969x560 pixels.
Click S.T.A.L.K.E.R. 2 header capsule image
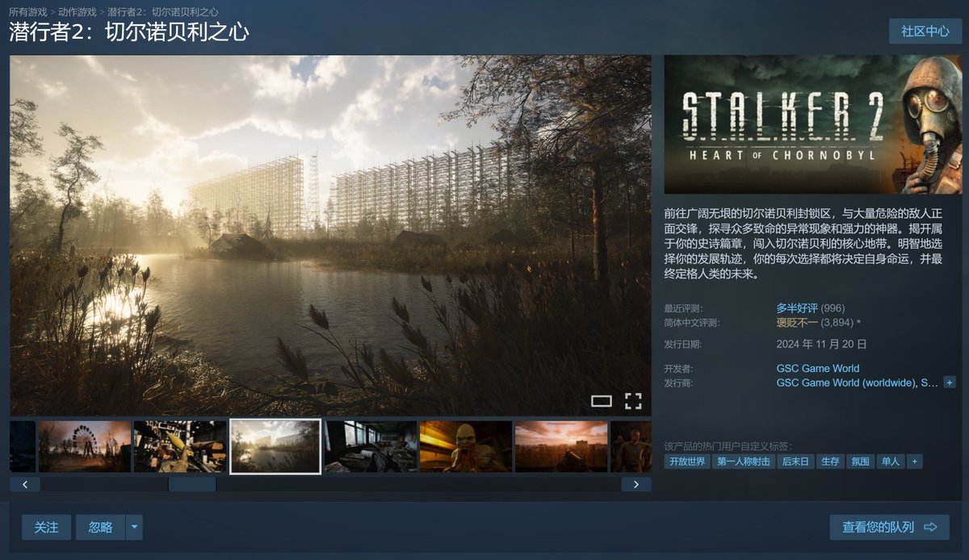[813, 124]
